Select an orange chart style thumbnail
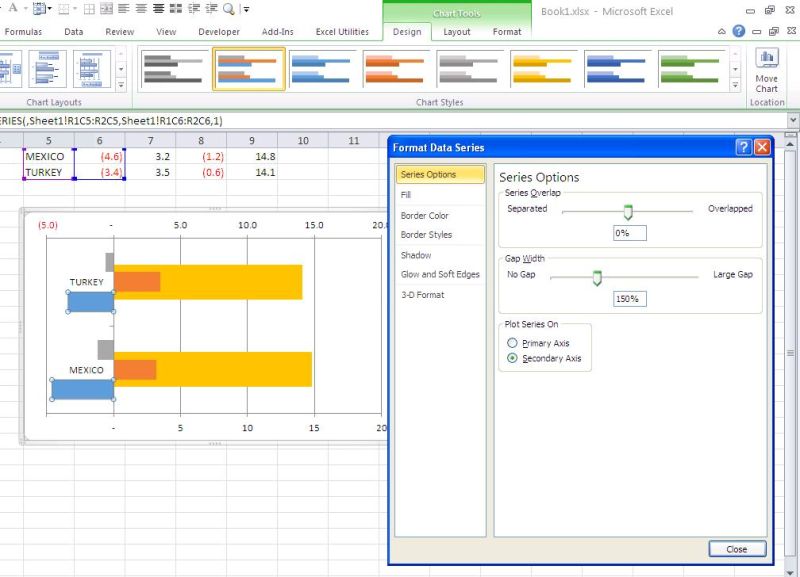 pyautogui.click(x=395, y=70)
